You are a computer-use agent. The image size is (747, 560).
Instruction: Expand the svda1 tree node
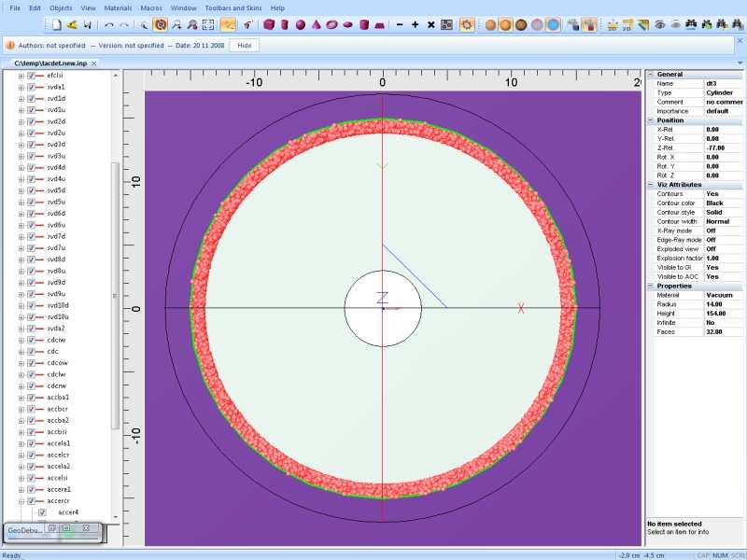[21, 87]
